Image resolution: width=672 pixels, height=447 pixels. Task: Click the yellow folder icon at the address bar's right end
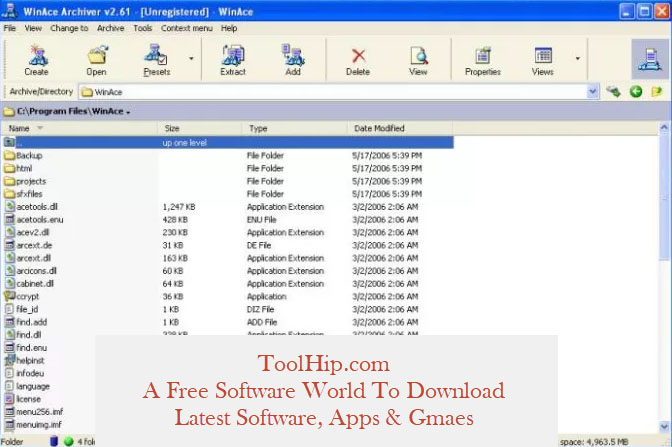657,91
